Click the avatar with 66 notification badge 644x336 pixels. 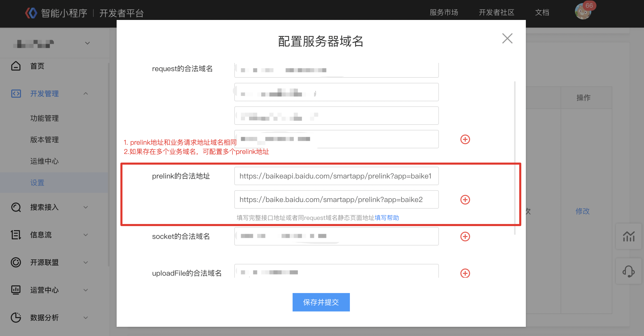[x=584, y=12]
